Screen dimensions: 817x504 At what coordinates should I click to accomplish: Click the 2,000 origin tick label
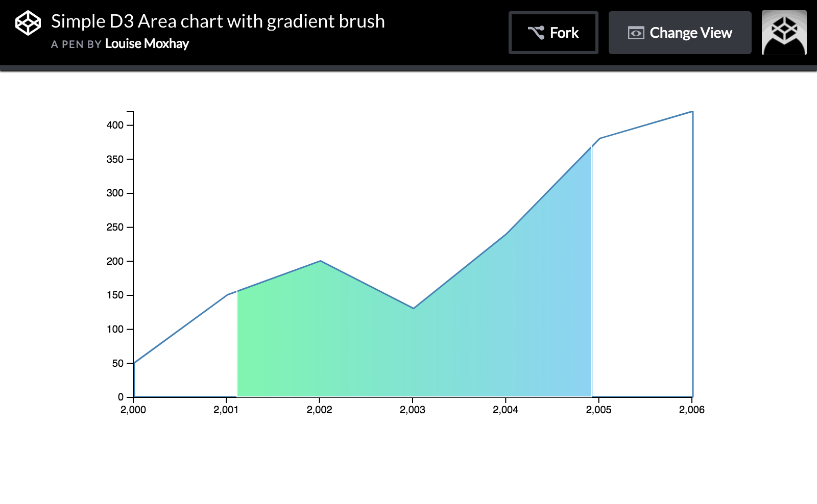[133, 409]
